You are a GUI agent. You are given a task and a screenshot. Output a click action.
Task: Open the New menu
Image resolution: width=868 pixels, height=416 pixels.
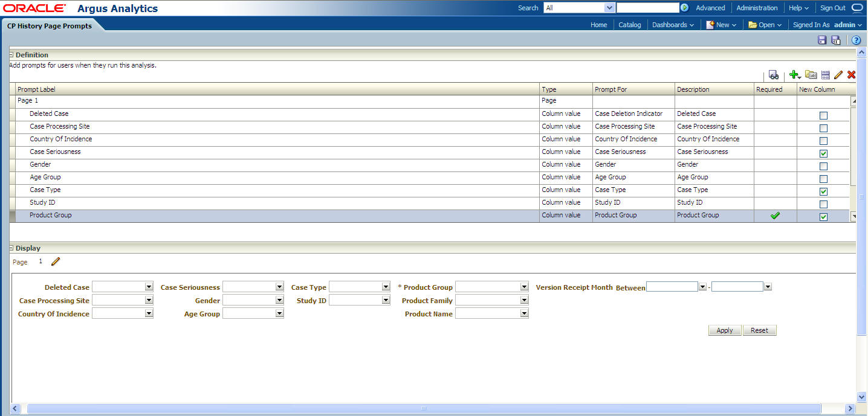tap(722, 25)
